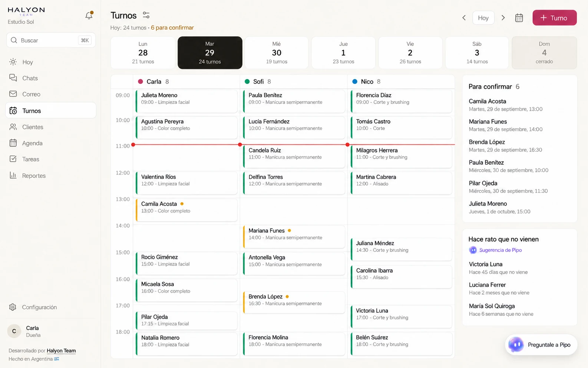Create a new Turno
The image size is (588, 368).
tap(554, 18)
